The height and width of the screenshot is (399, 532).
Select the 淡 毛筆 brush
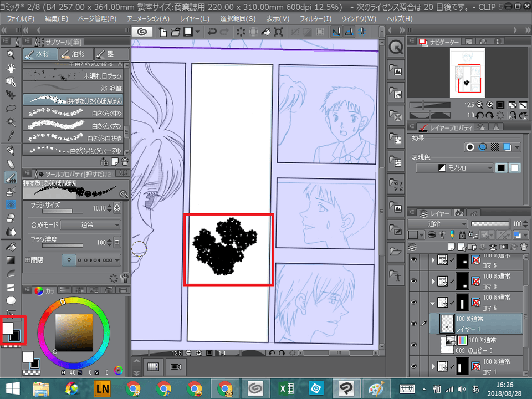tap(72, 87)
